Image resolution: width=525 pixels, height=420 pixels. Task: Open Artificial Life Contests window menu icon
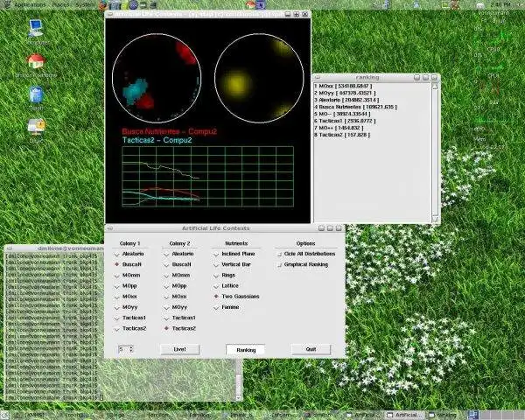pos(110,228)
